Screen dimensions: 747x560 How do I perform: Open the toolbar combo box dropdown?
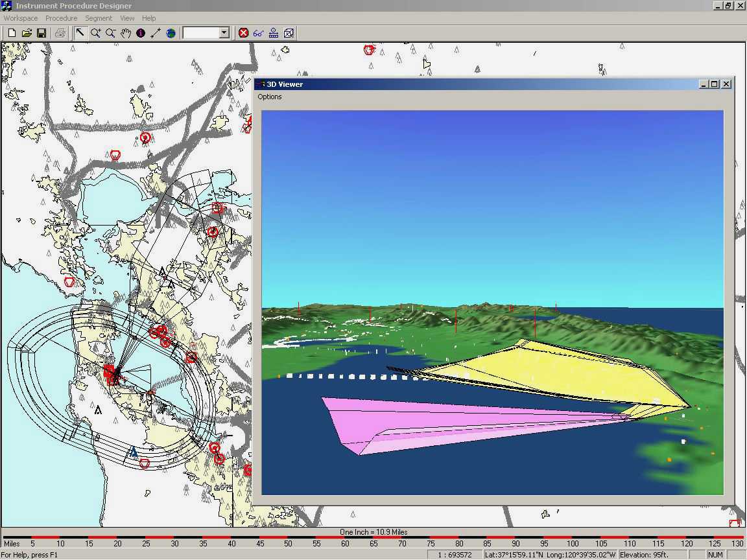224,32
